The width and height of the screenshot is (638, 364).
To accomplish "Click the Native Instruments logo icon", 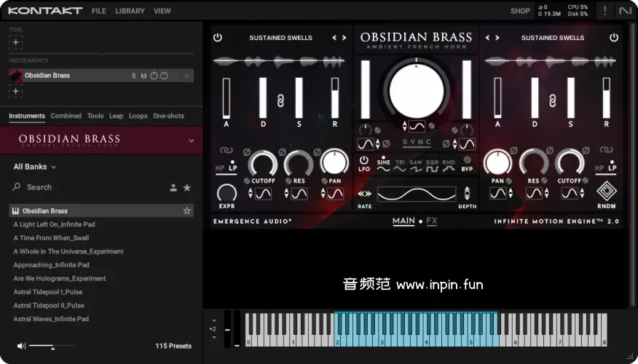I will pyautogui.click(x=625, y=11).
